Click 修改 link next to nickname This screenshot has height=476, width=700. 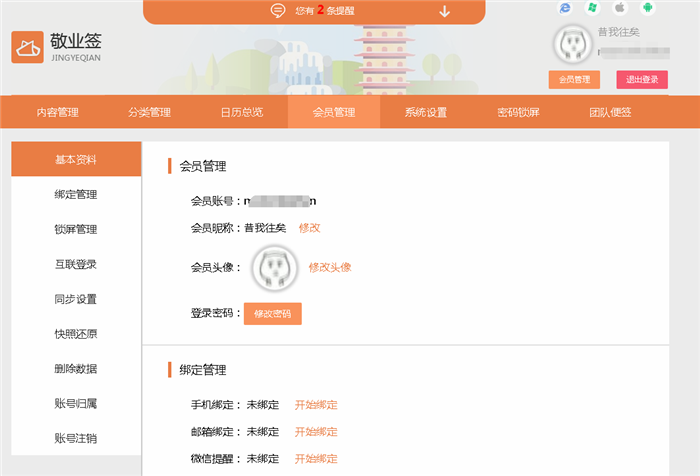pyautogui.click(x=309, y=228)
